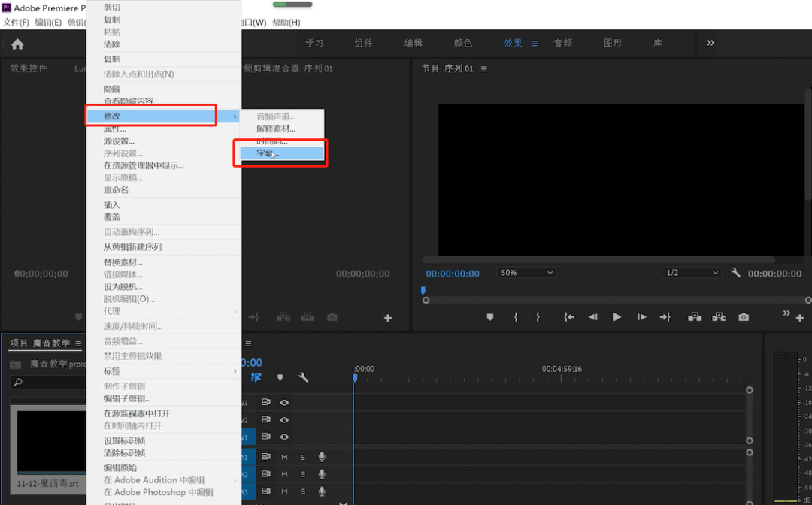Add a marker on the timeline
812x505 pixels.
pyautogui.click(x=280, y=378)
